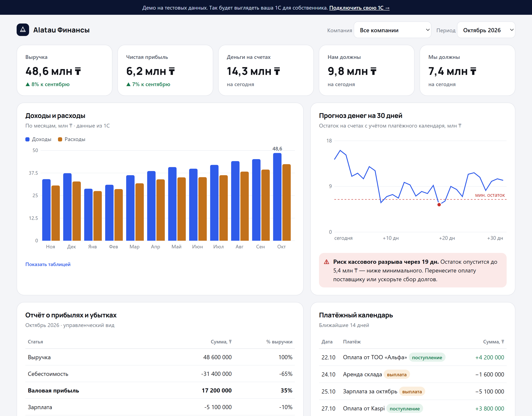This screenshot has width=532, height=416.
Task: Click the blue Окт income bar
Action: 277,197
